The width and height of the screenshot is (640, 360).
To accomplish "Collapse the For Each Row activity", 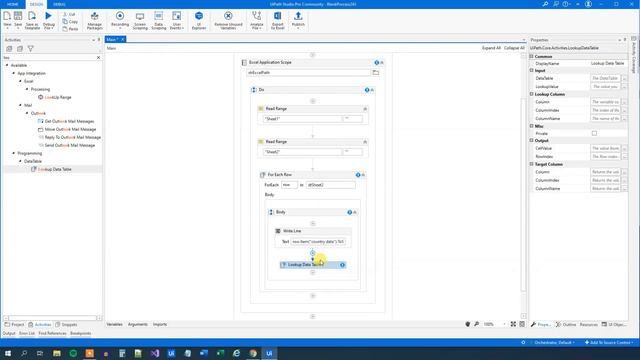I will 363,175.
